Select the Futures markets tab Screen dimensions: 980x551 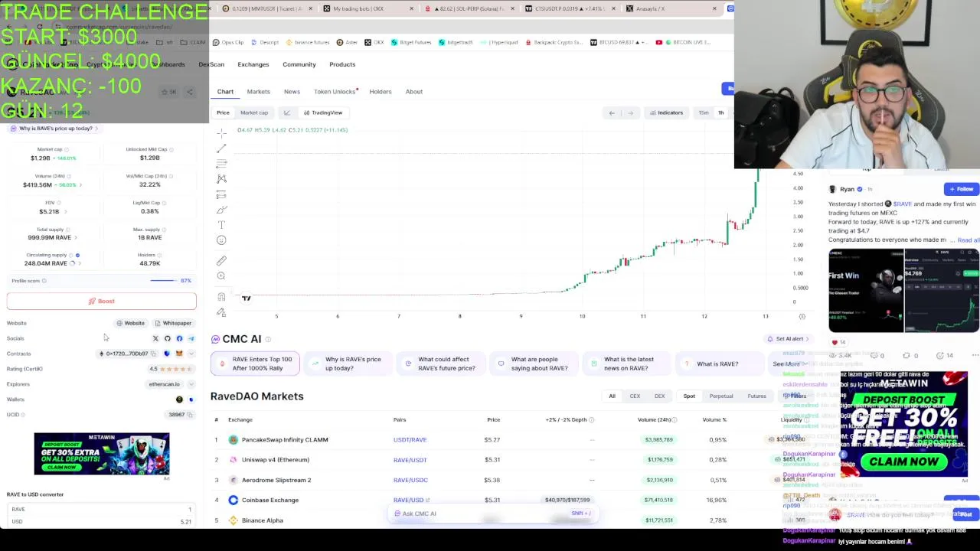(x=756, y=396)
